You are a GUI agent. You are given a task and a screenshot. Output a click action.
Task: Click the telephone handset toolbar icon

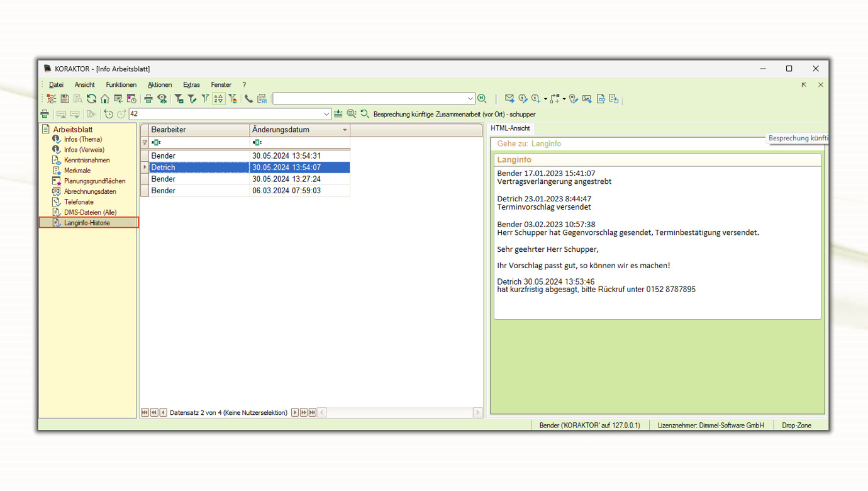(x=249, y=99)
